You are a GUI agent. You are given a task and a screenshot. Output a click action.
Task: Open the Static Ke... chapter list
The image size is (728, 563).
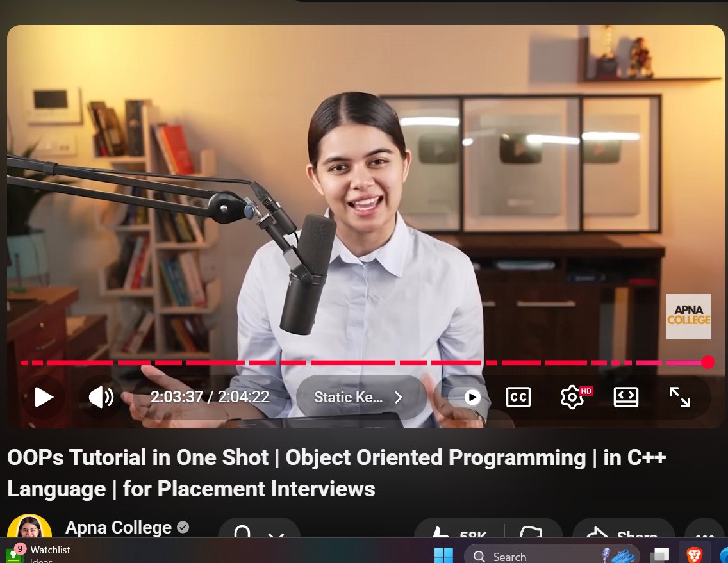[x=361, y=397]
